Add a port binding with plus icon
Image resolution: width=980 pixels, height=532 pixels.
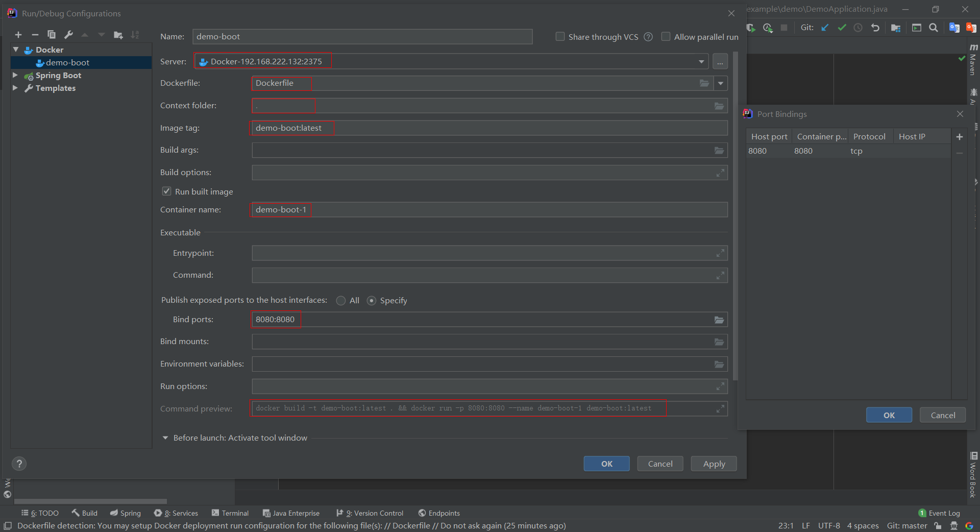[x=960, y=137]
